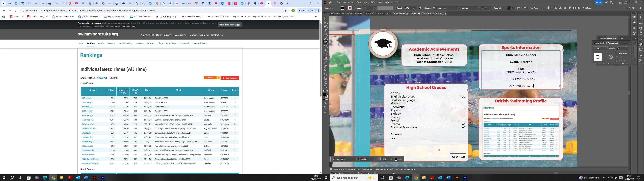Viewport: 644px width, 181px height.
Task: Enable the Invert Mask checkbox
Action: click(618, 61)
